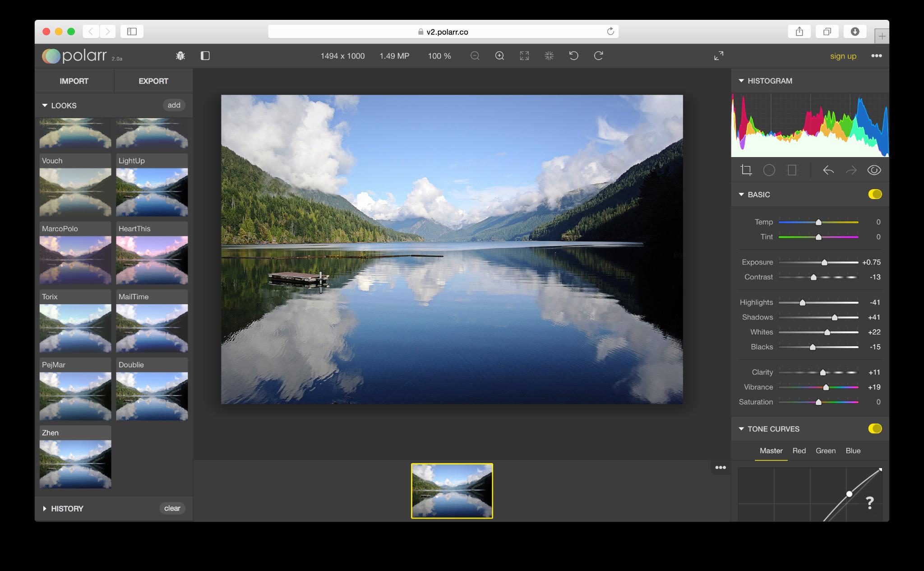924x571 pixels.
Task: Click the fit-to-screen expand icon
Action: point(524,56)
